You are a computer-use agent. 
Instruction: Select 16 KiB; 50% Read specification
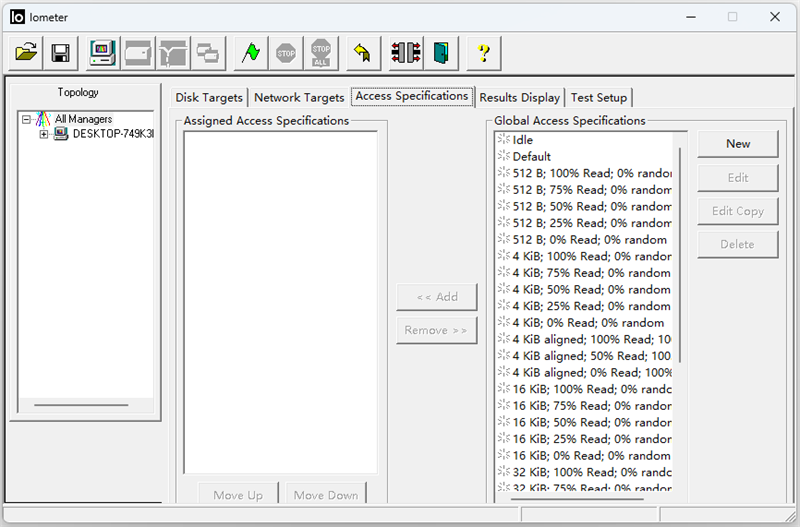(x=584, y=422)
